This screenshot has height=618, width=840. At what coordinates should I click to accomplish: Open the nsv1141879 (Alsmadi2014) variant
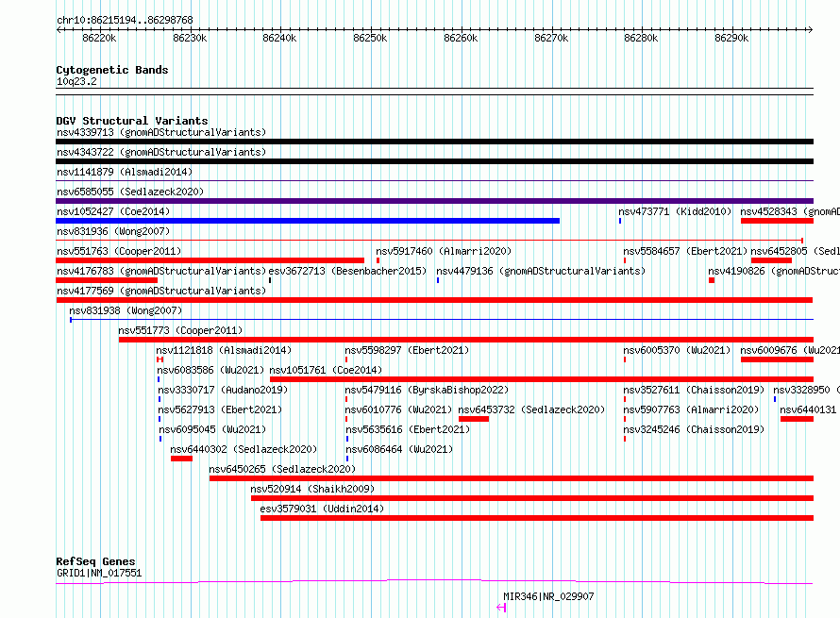click(x=125, y=172)
